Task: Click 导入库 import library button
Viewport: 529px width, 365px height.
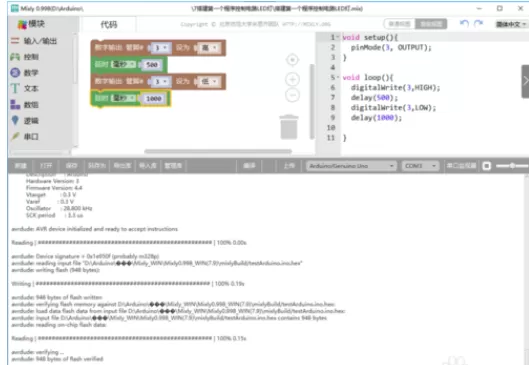Action: pyautogui.click(x=147, y=166)
